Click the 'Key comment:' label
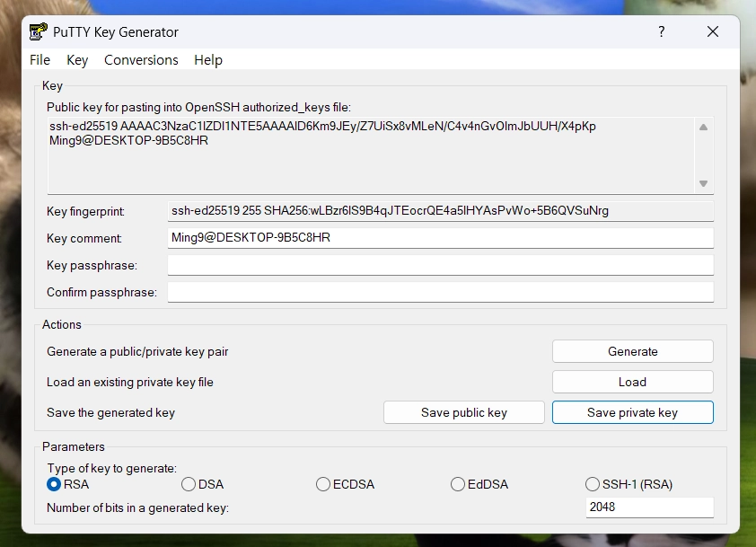 point(84,238)
